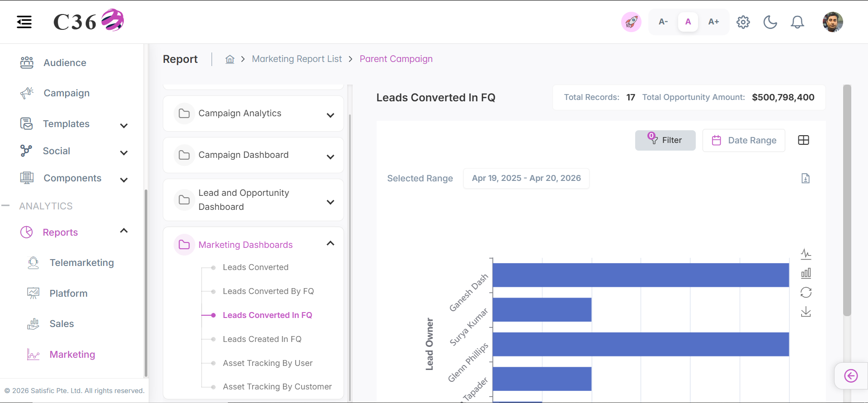The width and height of the screenshot is (868, 403).
Task: Toggle table grid view icon
Action: pos(804,140)
